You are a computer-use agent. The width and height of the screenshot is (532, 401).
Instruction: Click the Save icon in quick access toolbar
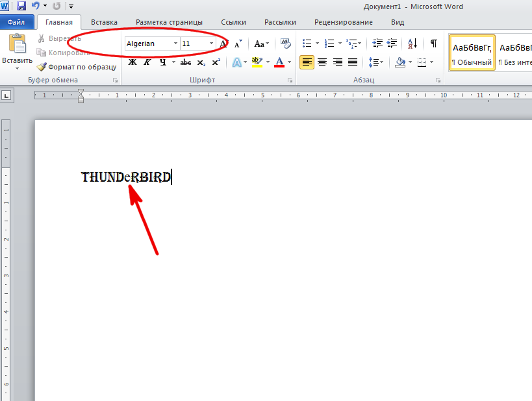21,6
